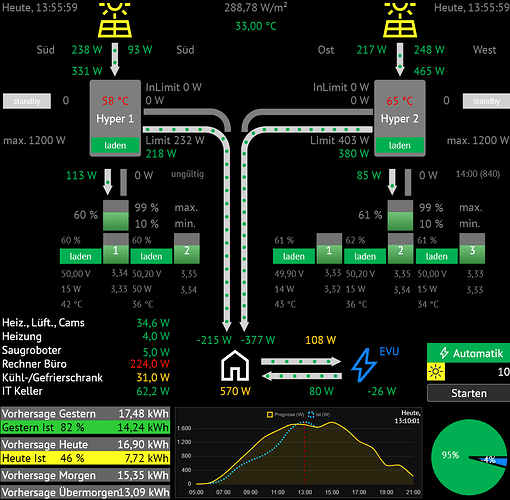Click the Prognose legend entry in chart

(285, 415)
